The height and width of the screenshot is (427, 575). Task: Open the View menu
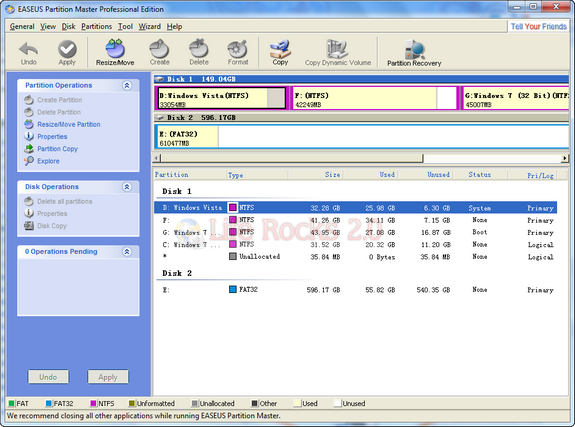pos(48,26)
